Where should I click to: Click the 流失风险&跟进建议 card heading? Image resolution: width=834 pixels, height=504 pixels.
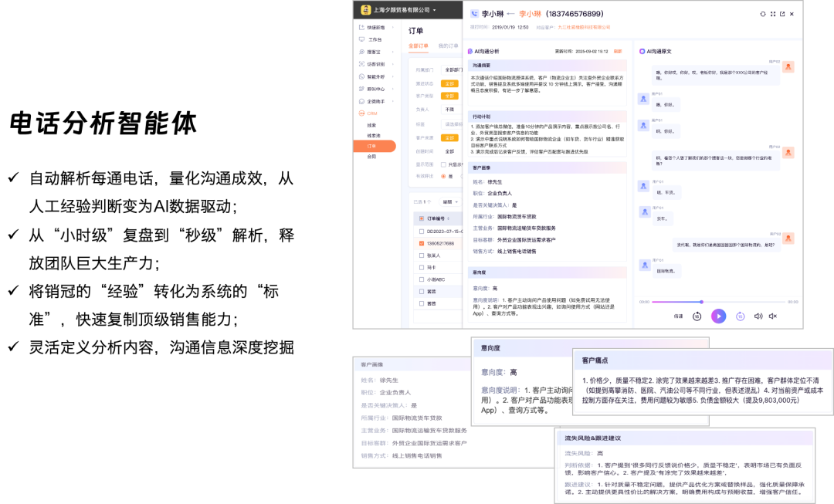point(592,438)
